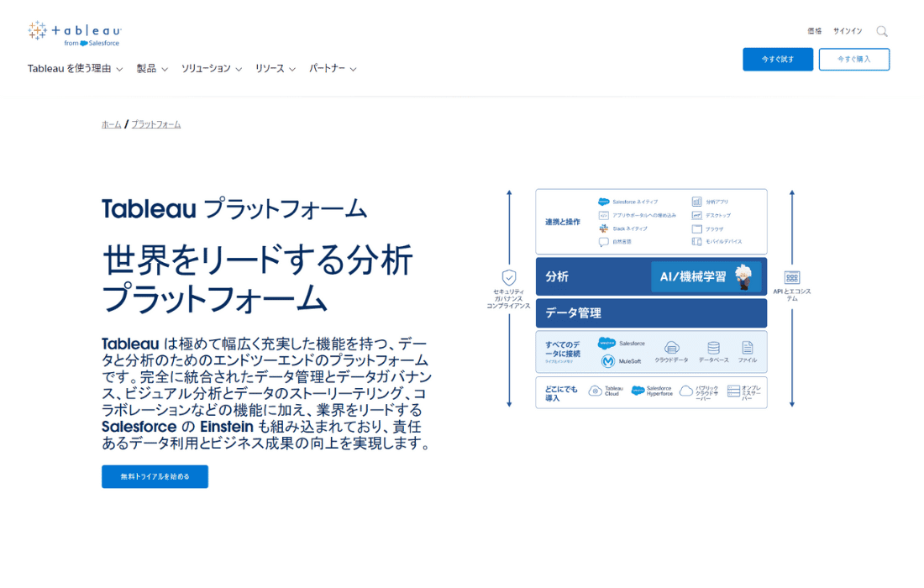Click the MuleSoft logo icon
This screenshot has height=588, width=924.
(607, 361)
